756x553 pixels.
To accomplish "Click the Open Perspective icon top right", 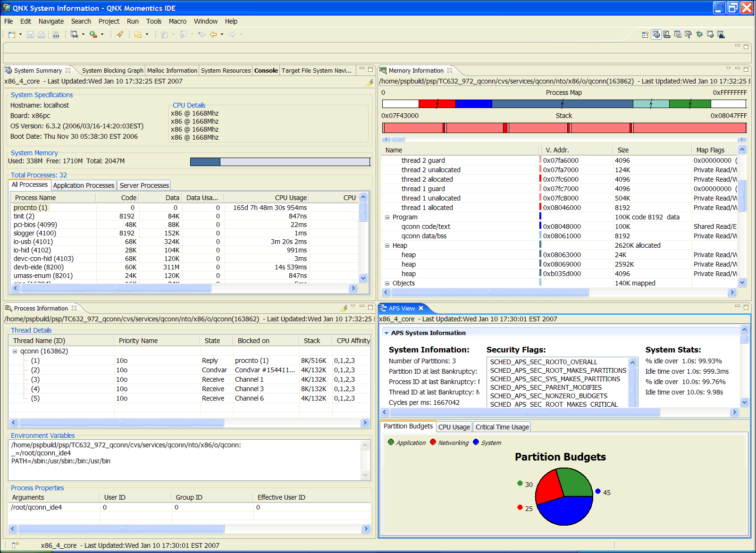I will 645,34.
